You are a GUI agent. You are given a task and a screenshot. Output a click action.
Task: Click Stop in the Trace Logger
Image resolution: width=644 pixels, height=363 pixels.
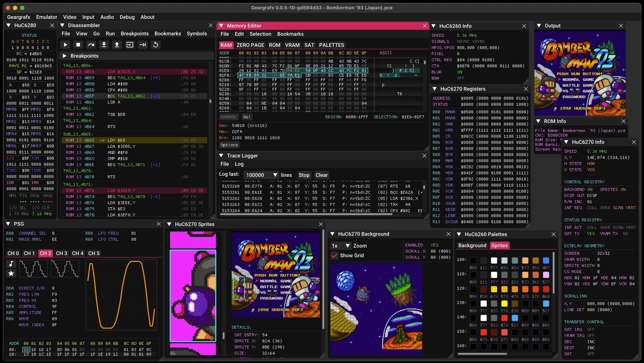point(304,175)
